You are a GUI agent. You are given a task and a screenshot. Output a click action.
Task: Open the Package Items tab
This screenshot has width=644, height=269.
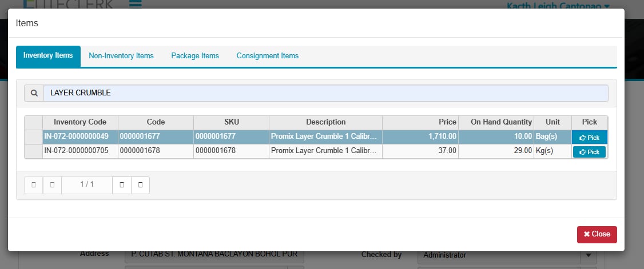pyautogui.click(x=195, y=56)
